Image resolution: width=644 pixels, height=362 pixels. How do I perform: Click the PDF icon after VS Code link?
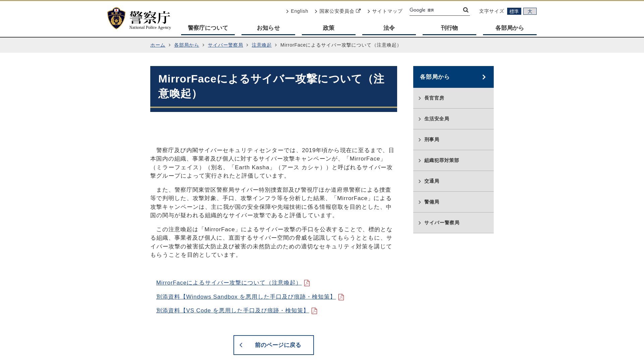pyautogui.click(x=314, y=311)
